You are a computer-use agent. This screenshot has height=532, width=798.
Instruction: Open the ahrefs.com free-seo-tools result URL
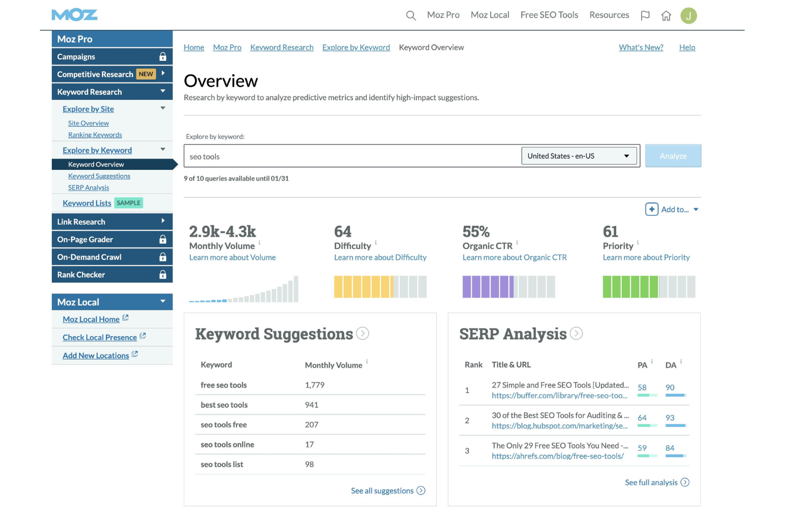point(558,456)
